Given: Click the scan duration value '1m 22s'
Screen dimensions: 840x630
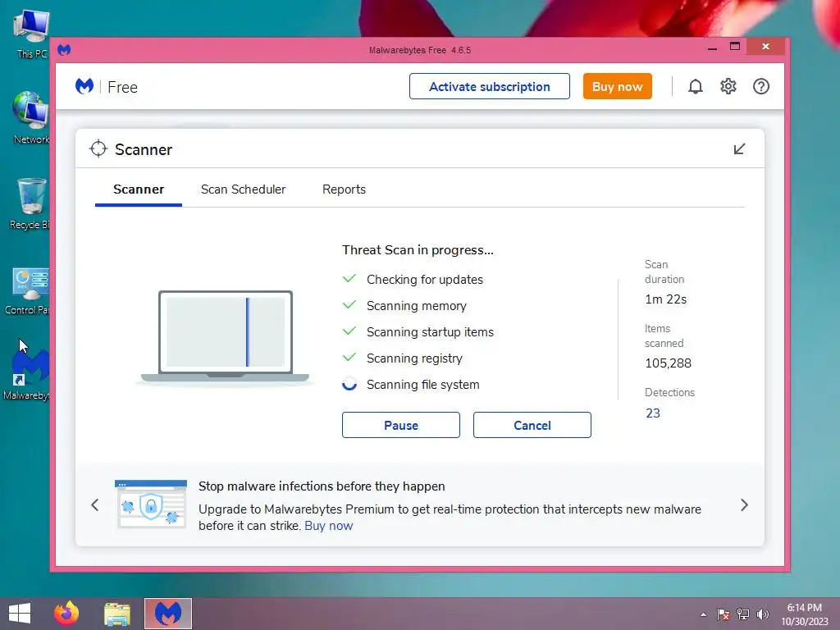Looking at the screenshot, I should click(665, 299).
